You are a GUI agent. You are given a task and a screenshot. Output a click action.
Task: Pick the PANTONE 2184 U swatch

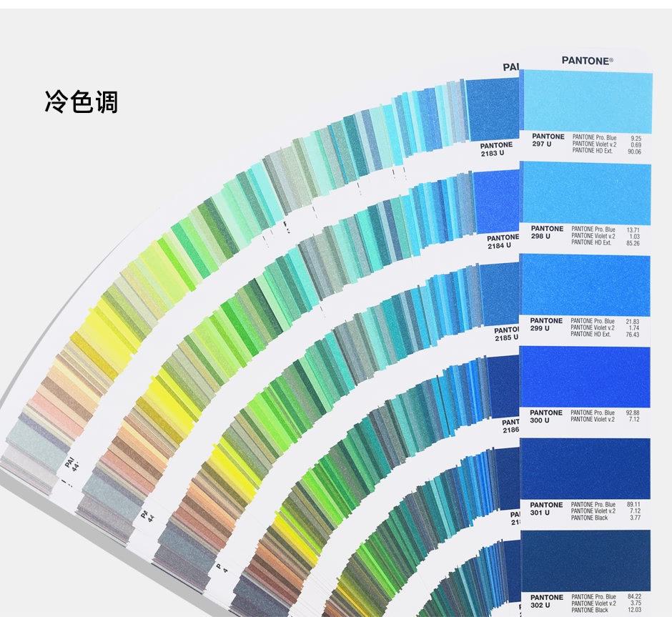pos(497,202)
